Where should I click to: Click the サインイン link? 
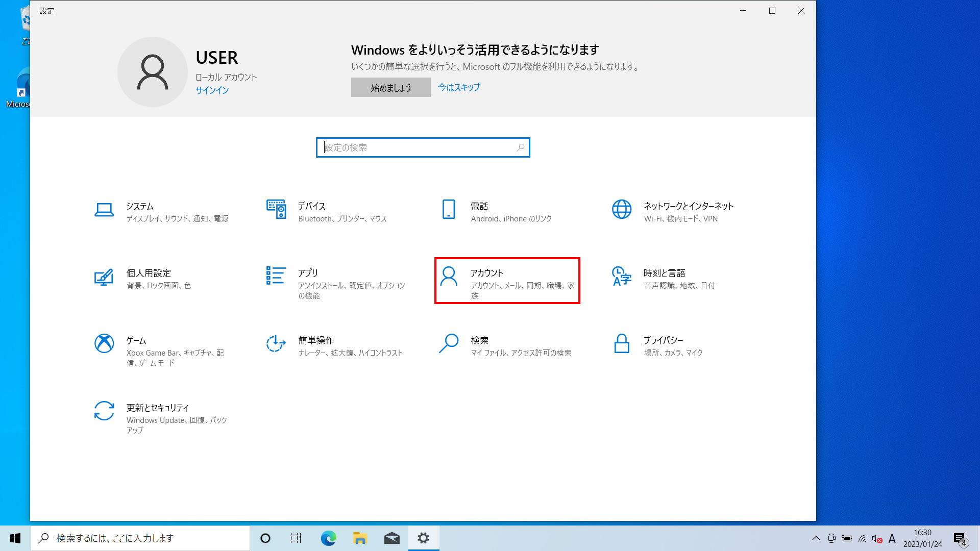[212, 90]
